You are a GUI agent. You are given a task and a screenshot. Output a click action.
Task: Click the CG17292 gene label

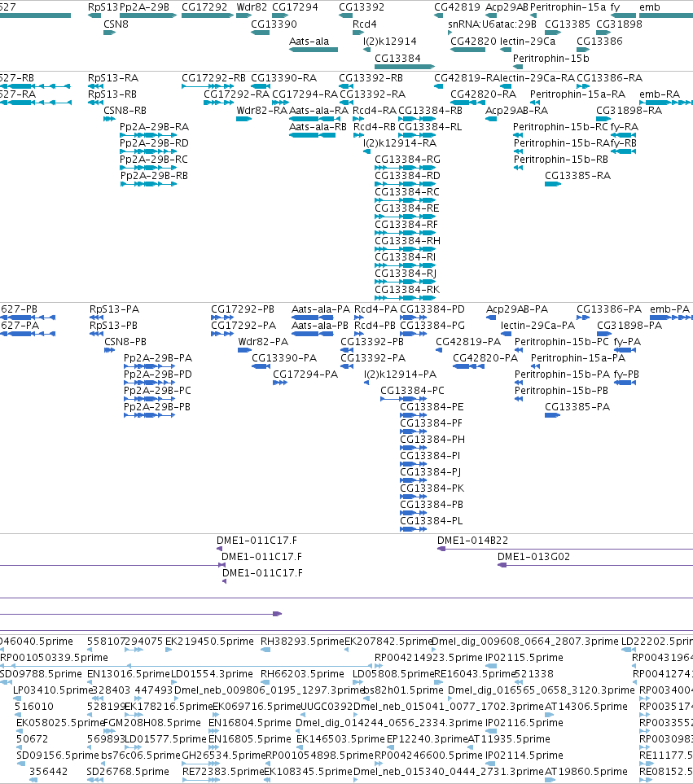click(x=204, y=7)
